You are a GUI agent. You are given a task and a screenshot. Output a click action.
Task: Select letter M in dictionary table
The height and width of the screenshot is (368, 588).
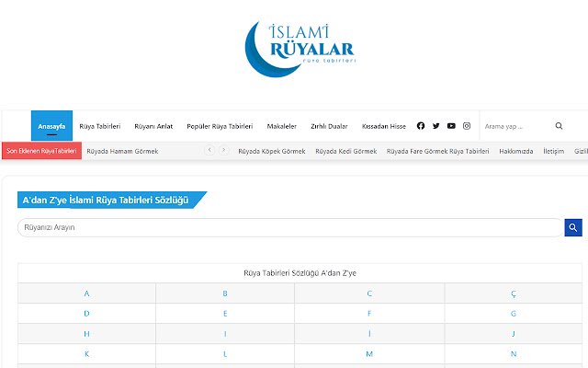(369, 353)
